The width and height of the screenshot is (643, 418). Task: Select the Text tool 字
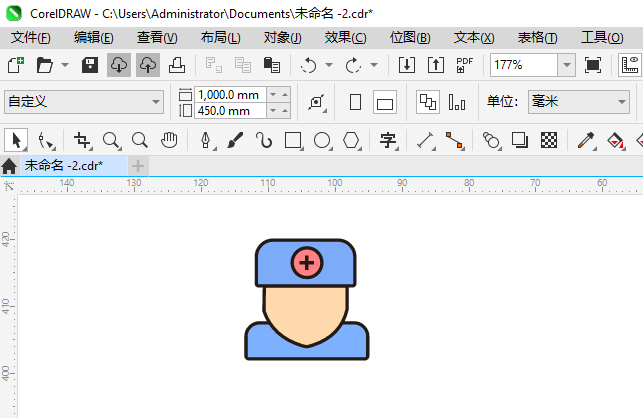[388, 141]
